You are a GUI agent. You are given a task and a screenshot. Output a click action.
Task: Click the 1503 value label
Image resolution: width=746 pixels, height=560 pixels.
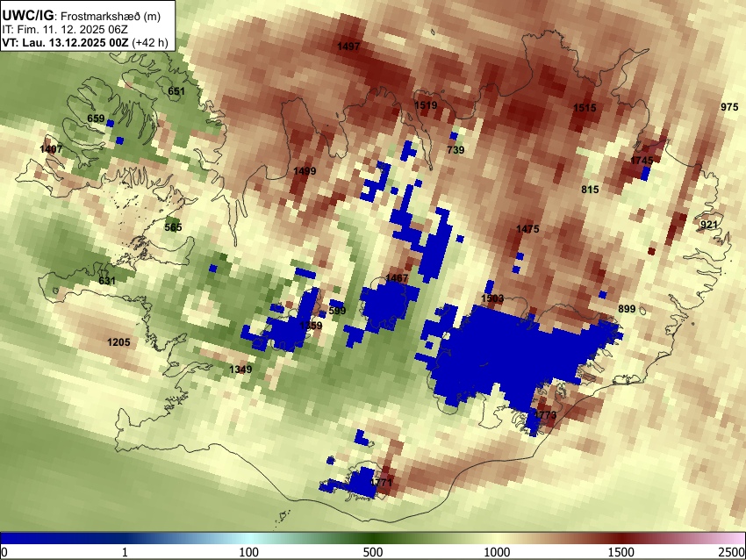[x=492, y=298]
